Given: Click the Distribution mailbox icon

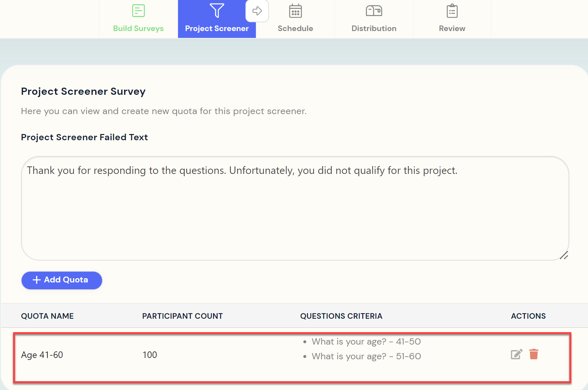Looking at the screenshot, I should 374,11.
